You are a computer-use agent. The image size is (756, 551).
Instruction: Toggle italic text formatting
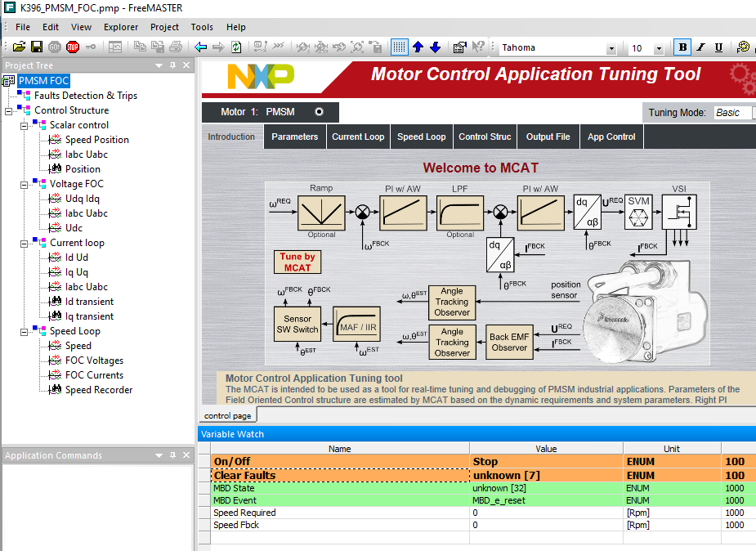[x=700, y=47]
